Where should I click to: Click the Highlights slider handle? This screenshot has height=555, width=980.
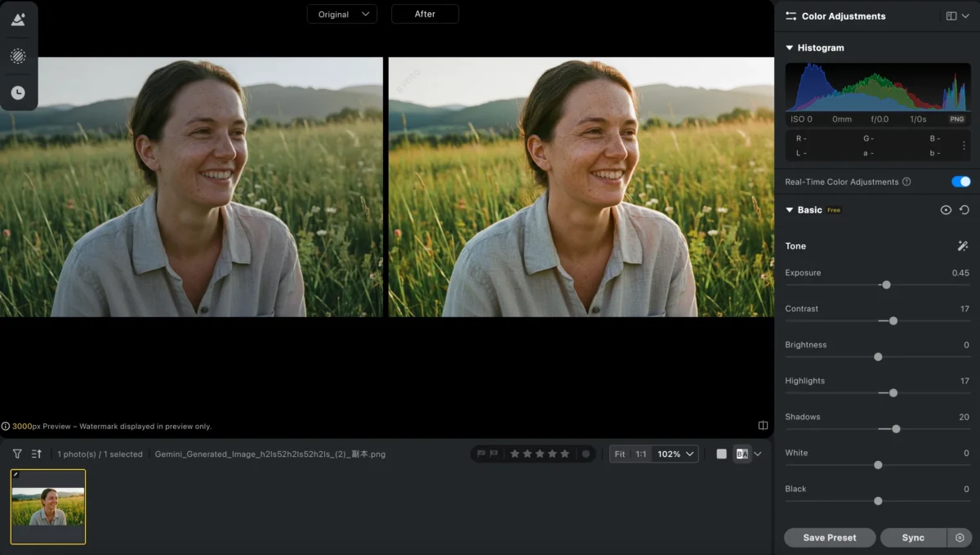click(x=893, y=393)
